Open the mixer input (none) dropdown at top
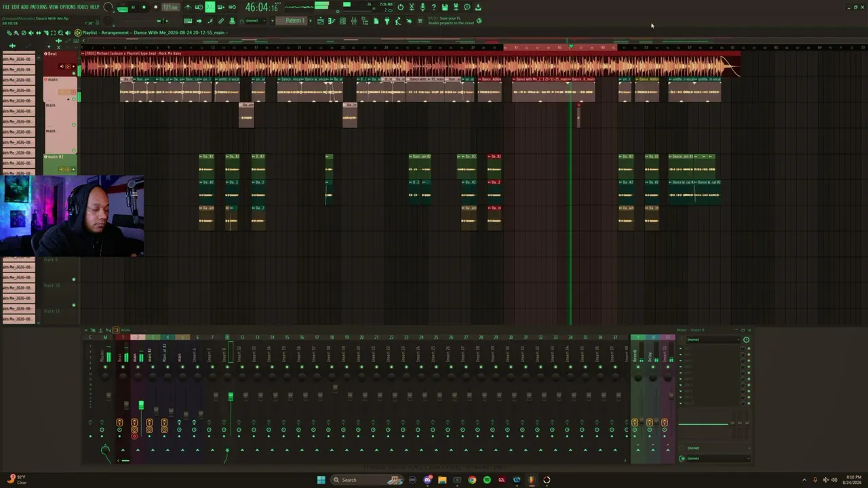Screen dimensions: 868x488 pos(713,340)
